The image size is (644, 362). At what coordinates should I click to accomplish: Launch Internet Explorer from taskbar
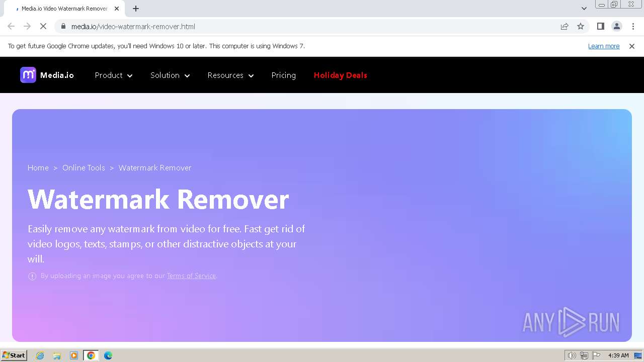[x=40, y=355]
